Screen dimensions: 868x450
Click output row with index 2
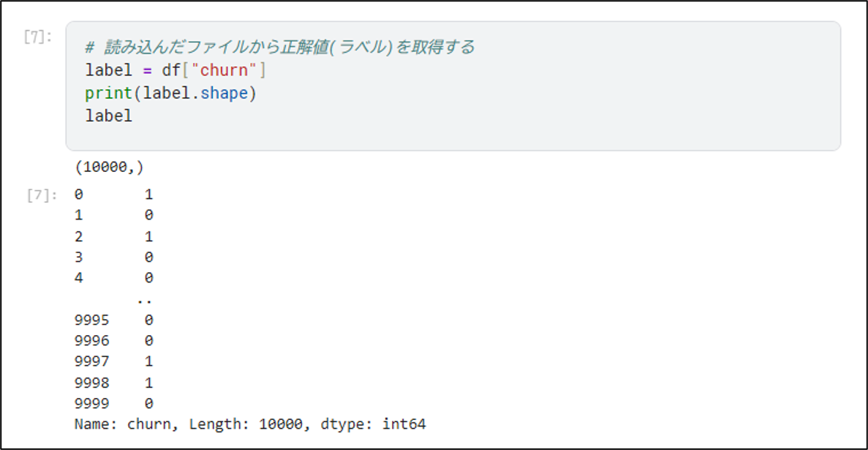tap(113, 236)
